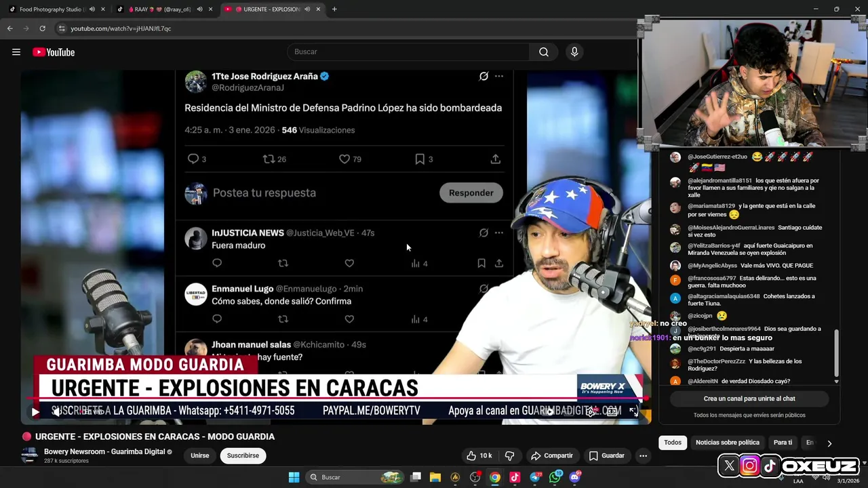The width and height of the screenshot is (868, 488).
Task: Click the Responder button in tweet
Action: (x=471, y=192)
